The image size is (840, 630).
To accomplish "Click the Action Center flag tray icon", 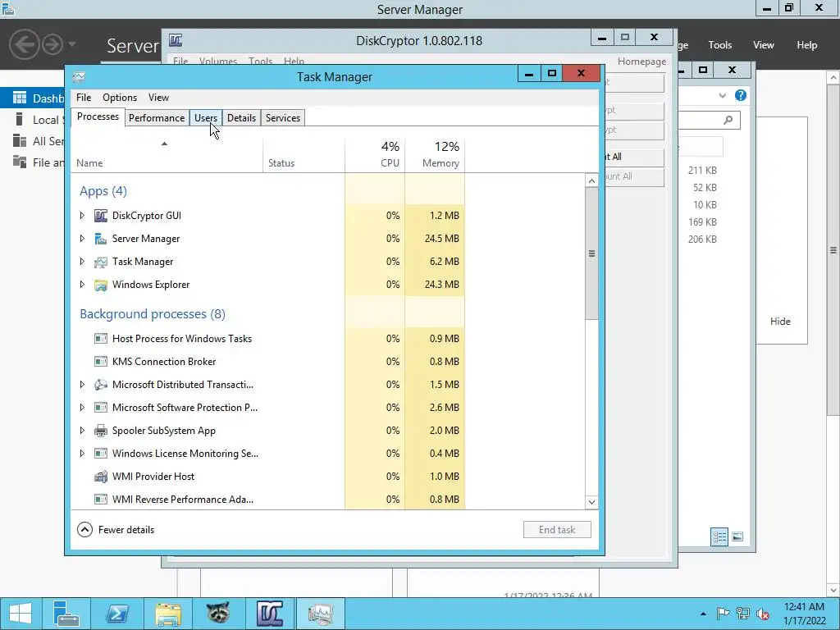I will tap(723, 614).
